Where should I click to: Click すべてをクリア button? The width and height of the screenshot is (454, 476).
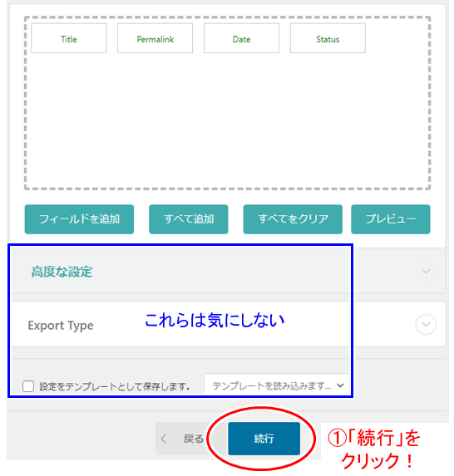click(x=293, y=219)
